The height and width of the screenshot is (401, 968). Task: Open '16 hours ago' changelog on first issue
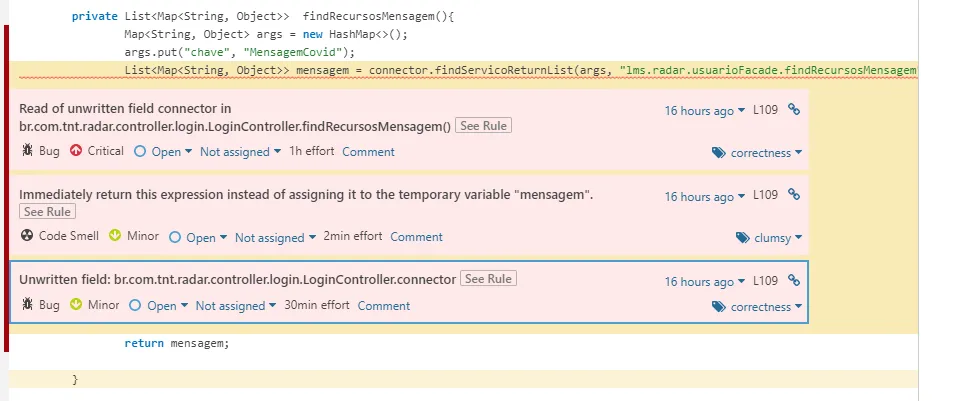pyautogui.click(x=704, y=111)
